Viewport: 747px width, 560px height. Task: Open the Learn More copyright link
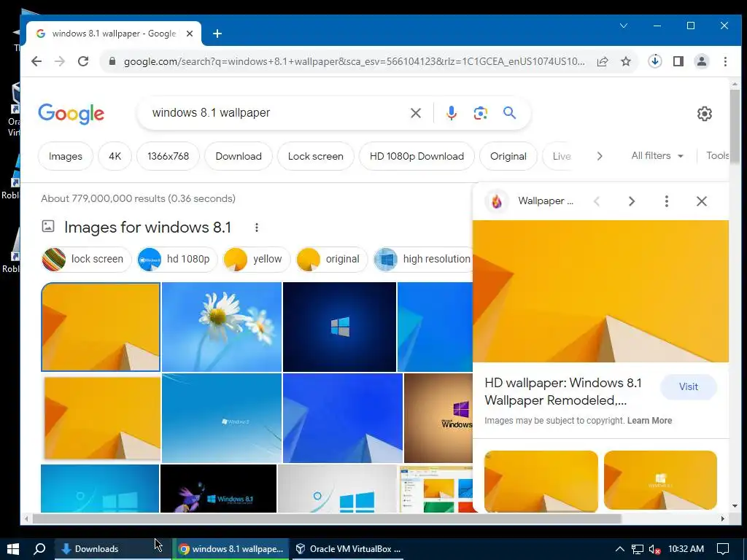(649, 421)
